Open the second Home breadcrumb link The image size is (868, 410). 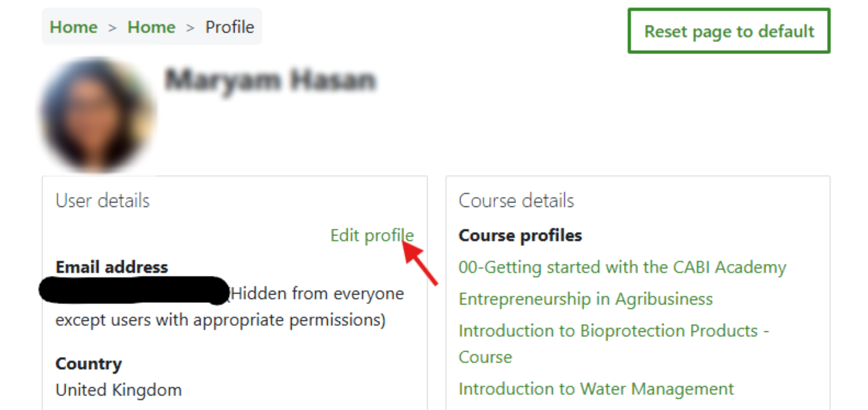(x=151, y=27)
